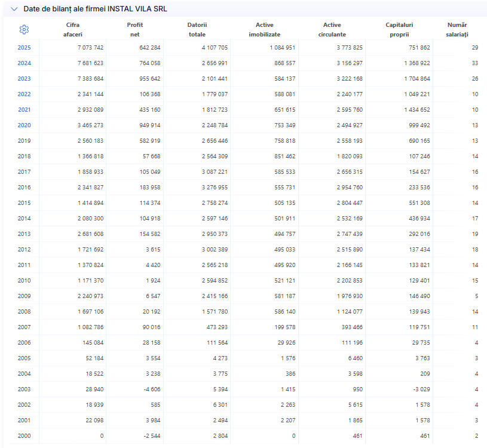Open the 2022 year link
Screen dimensions: 487x448
tap(24, 94)
